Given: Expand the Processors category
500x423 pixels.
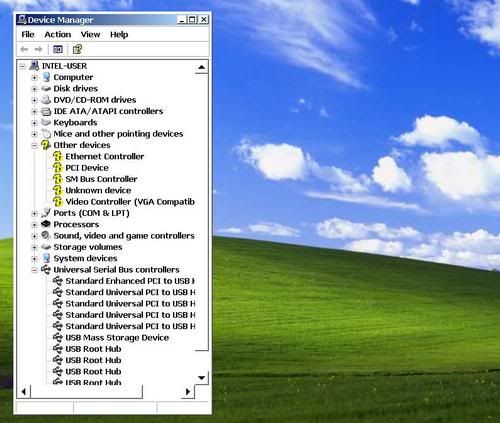Looking at the screenshot, I should pyautogui.click(x=34, y=225).
